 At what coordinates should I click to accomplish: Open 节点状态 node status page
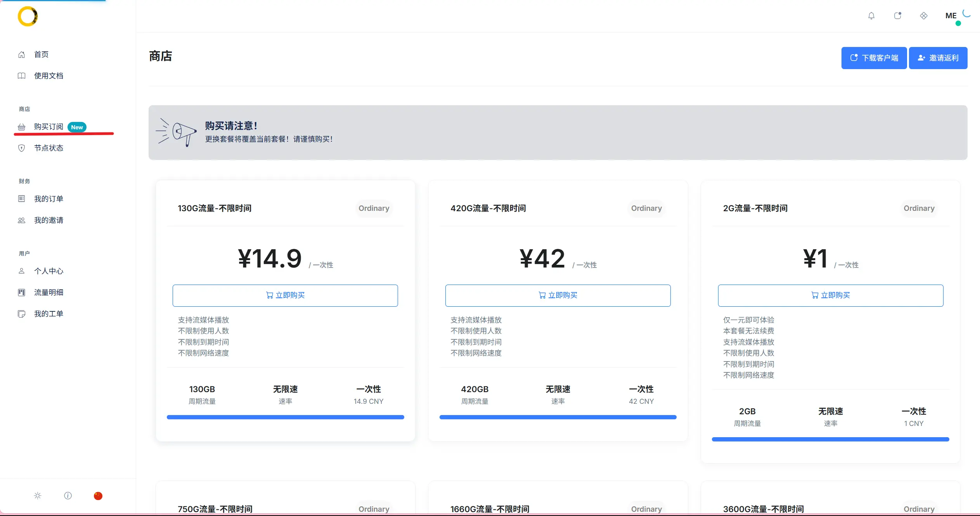pyautogui.click(x=48, y=148)
